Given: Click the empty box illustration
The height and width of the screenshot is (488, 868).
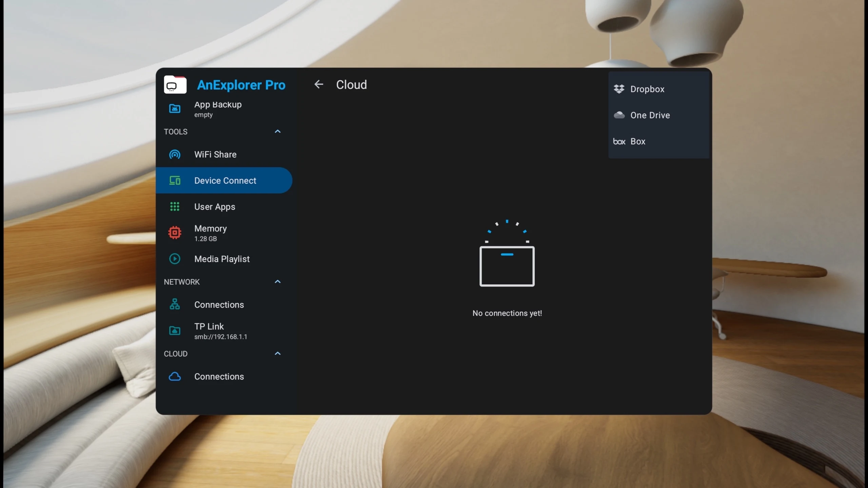Looking at the screenshot, I should click(x=507, y=253).
